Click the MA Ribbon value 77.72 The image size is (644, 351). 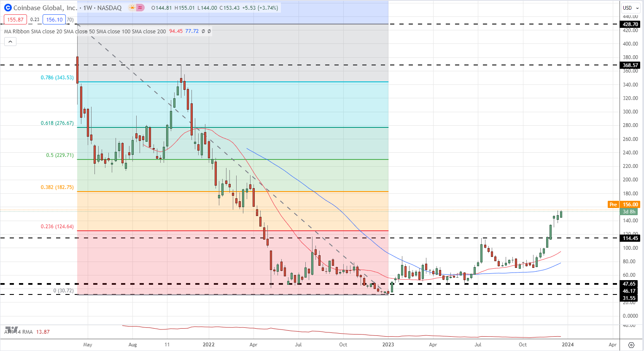point(192,31)
